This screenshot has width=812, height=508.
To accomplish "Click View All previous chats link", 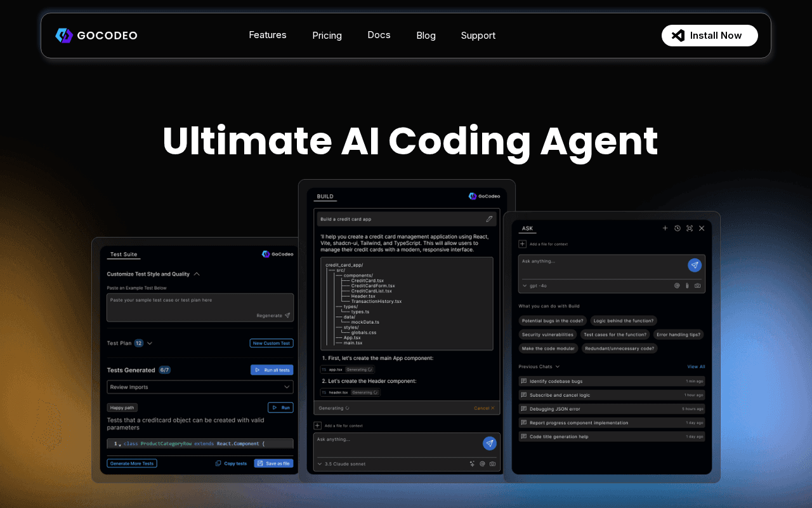I will [696, 366].
